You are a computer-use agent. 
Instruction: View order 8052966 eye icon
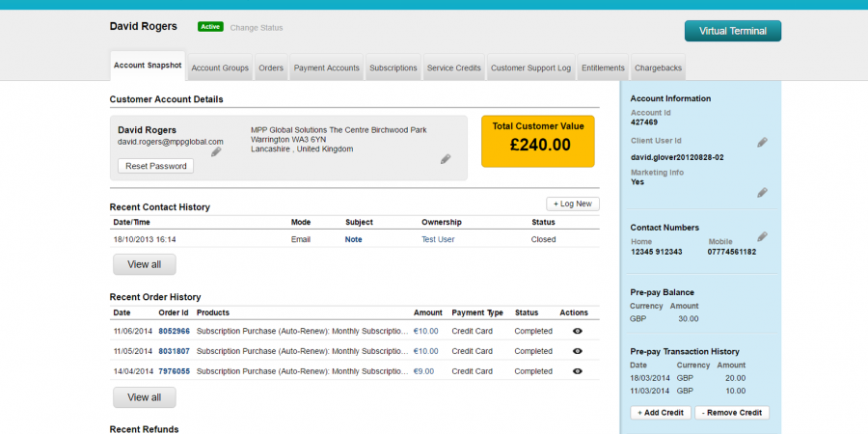coord(577,331)
